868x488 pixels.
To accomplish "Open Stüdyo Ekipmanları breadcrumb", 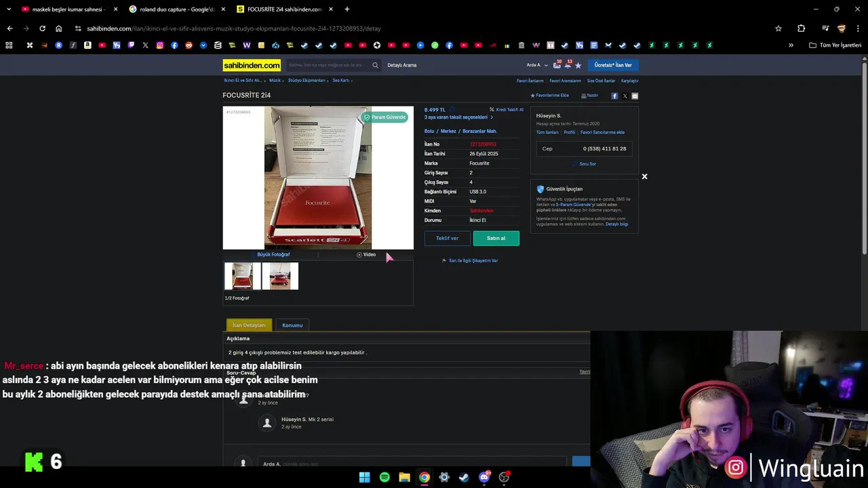I will [307, 81].
